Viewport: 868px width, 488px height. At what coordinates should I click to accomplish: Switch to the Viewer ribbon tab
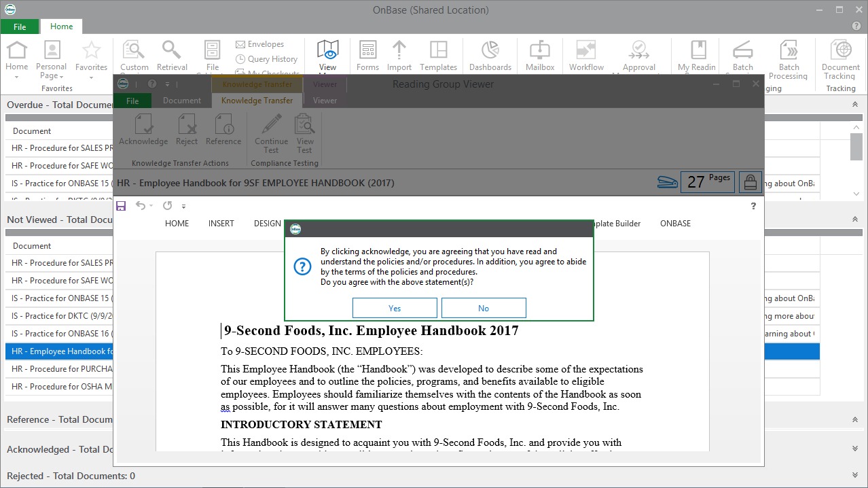pyautogui.click(x=325, y=101)
